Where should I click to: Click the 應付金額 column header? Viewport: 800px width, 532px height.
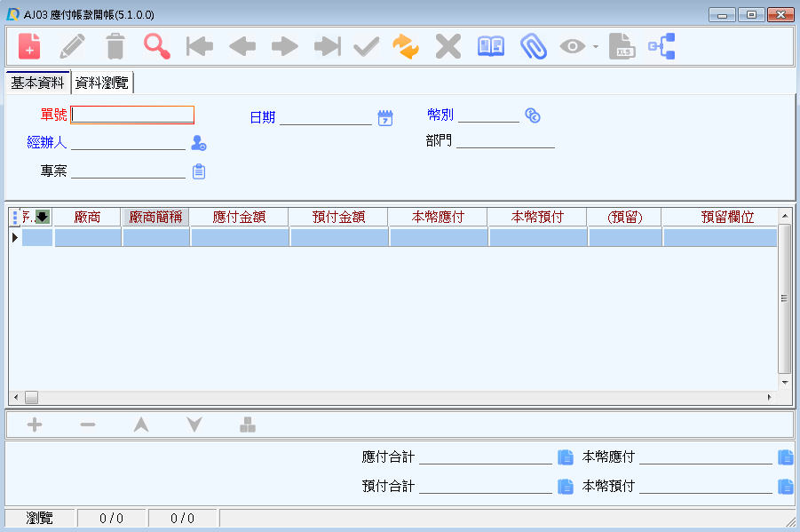tap(239, 217)
